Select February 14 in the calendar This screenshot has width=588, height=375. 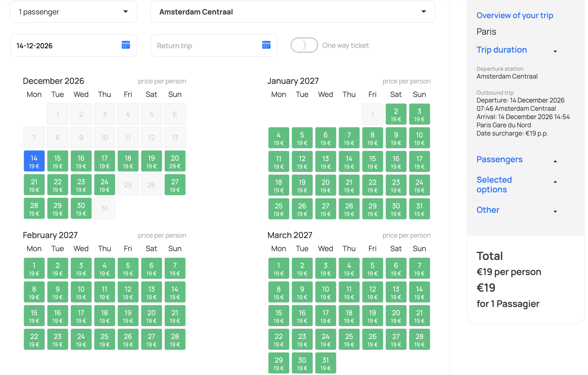(x=175, y=292)
